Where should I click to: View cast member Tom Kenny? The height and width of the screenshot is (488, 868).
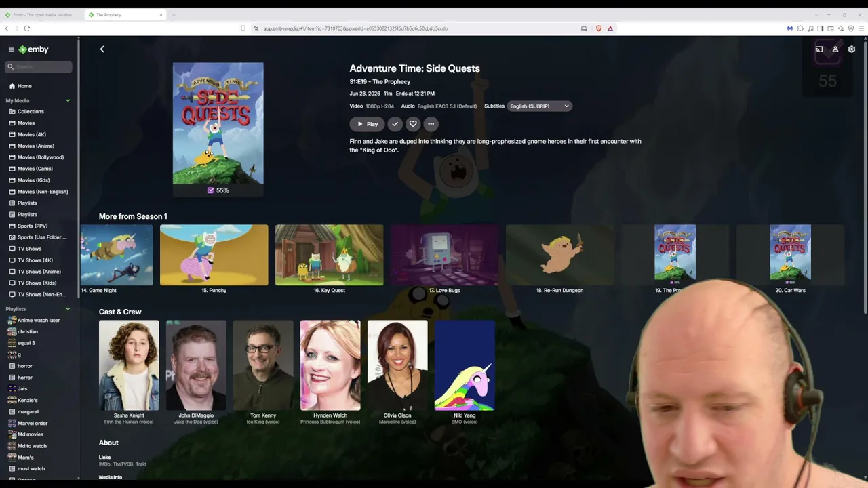coord(263,365)
